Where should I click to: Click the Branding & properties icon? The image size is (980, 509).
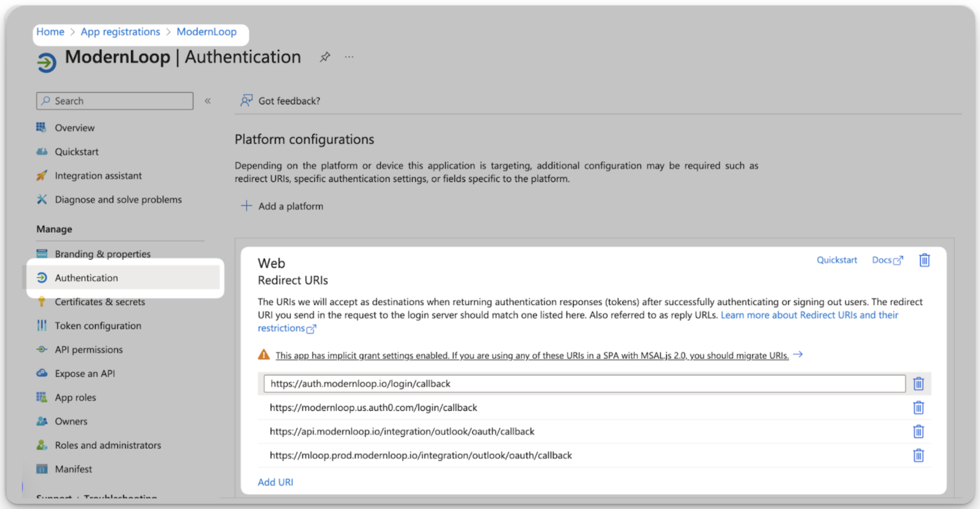click(42, 253)
